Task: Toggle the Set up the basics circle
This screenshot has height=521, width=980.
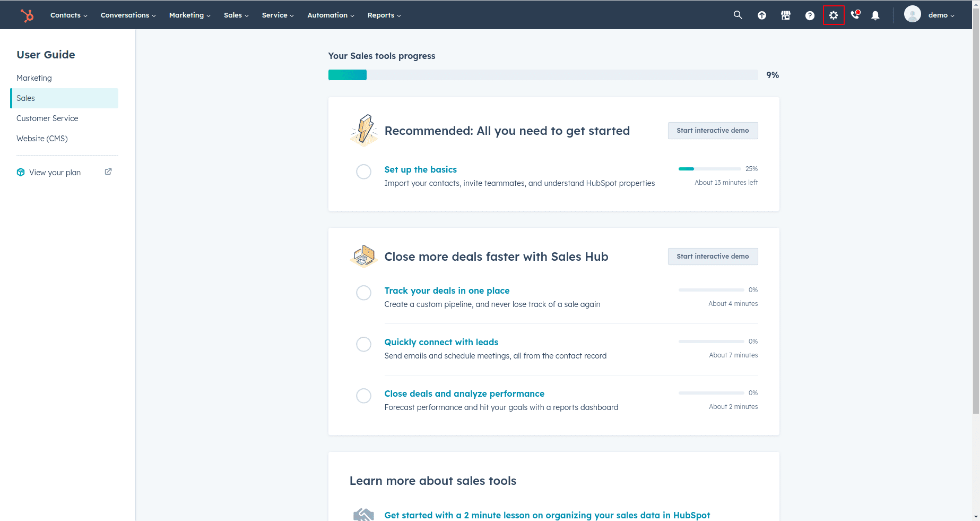Action: coord(363,172)
